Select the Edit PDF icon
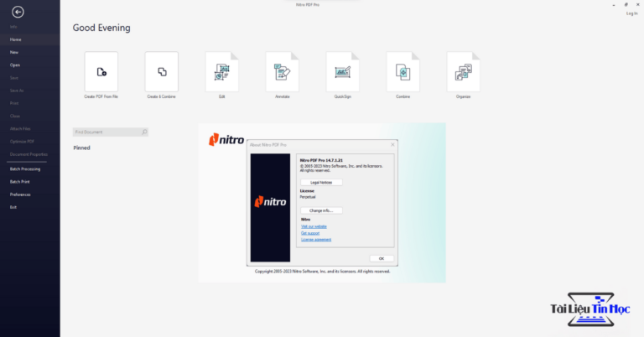Image resolution: width=644 pixels, height=337 pixels. click(221, 72)
